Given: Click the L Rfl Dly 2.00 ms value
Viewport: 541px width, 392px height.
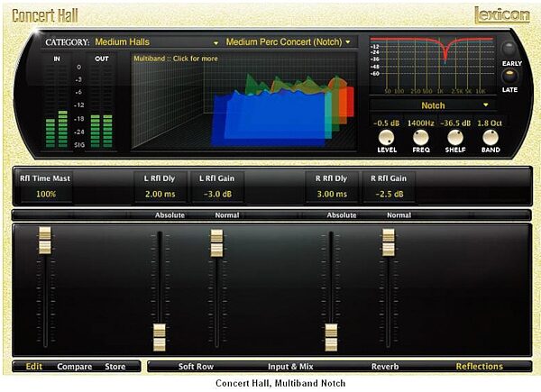Looking at the screenshot, I should click(160, 194).
